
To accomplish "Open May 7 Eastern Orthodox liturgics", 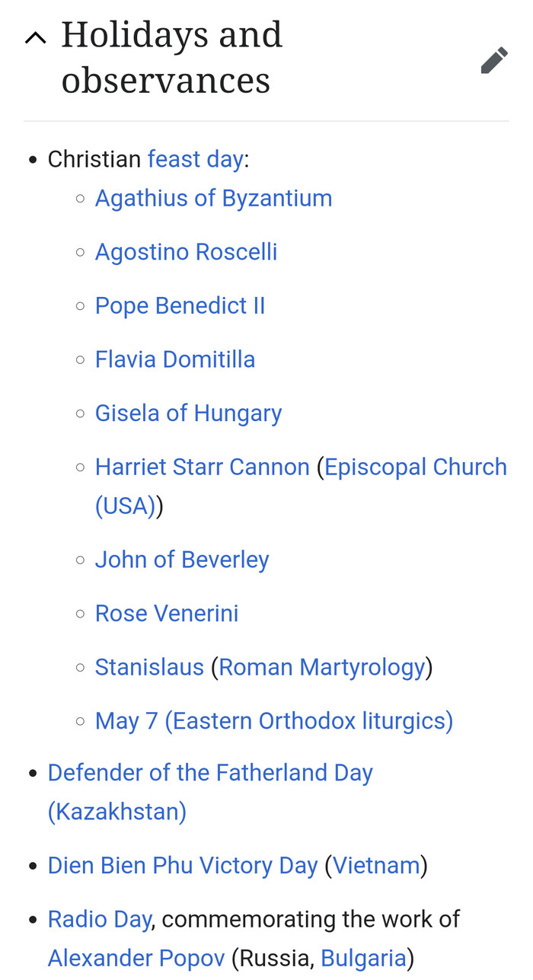I will pos(273,720).
